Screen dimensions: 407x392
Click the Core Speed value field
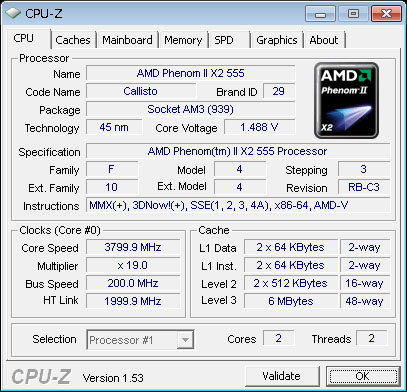tap(133, 247)
